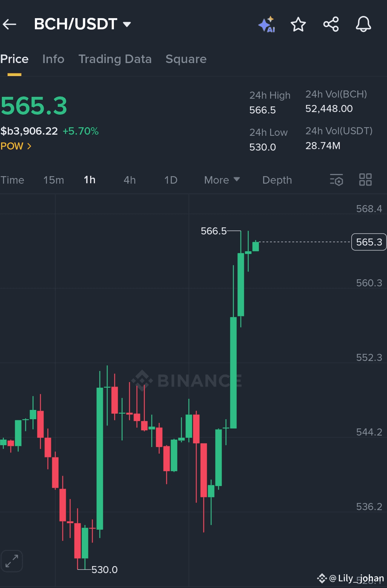Select the 1D timeframe

[171, 180]
